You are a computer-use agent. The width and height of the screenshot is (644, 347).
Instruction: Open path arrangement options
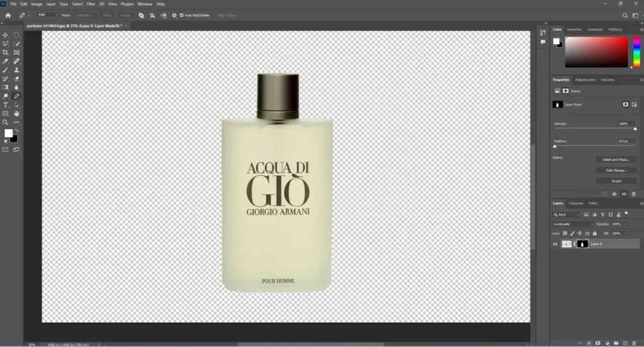164,15
